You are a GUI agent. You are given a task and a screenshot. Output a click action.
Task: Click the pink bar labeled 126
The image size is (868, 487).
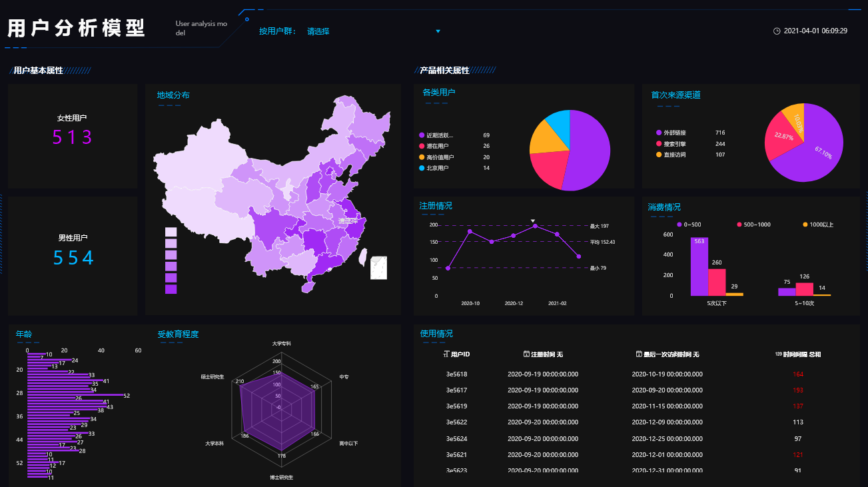pyautogui.click(x=805, y=289)
